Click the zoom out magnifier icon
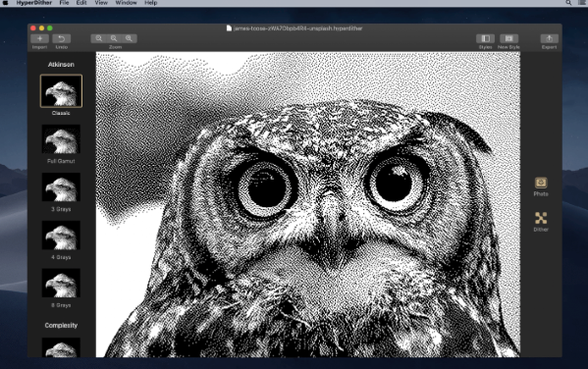 pyautogui.click(x=98, y=38)
